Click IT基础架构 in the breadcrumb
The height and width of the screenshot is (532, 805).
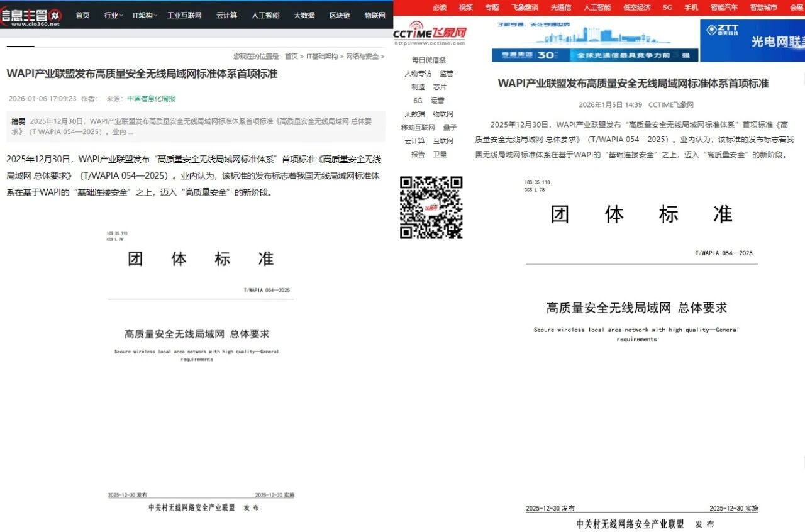(322, 56)
